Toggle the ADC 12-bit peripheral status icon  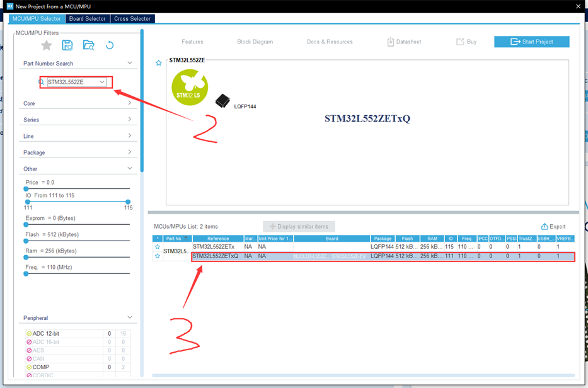click(x=29, y=334)
